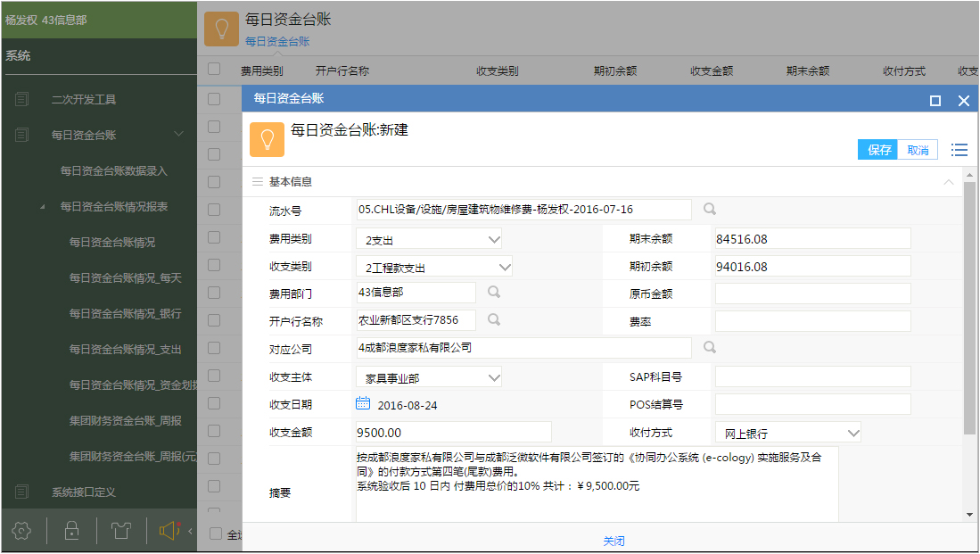Collapse the 基本信息 section chevron
This screenshot has width=980, height=554.
click(x=949, y=182)
